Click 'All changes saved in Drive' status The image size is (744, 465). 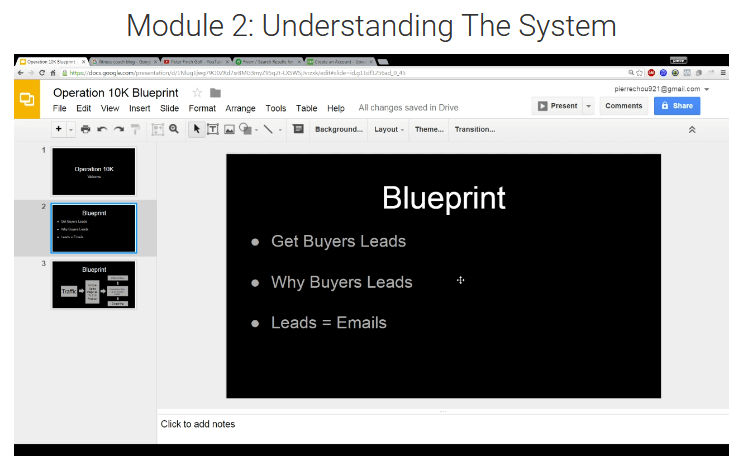408,108
